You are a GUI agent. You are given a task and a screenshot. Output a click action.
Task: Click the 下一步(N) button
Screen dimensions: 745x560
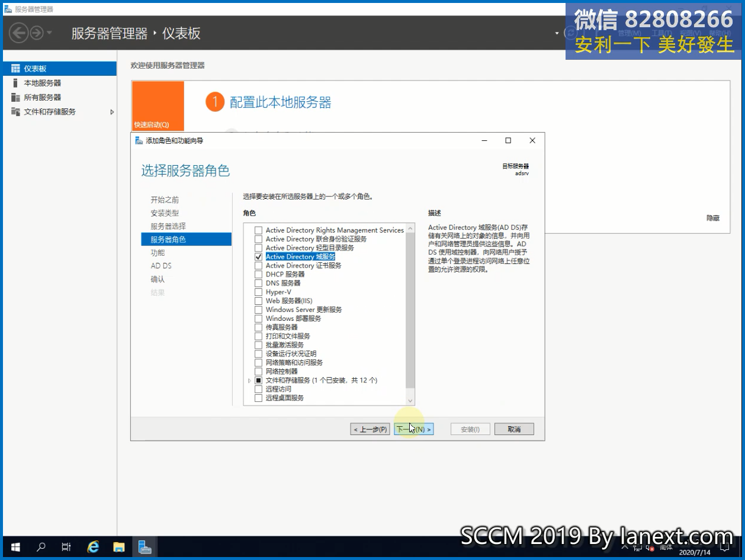(414, 429)
